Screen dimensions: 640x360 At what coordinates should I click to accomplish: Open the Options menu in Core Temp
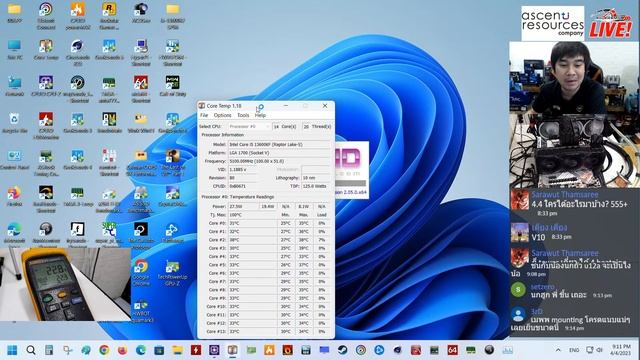tap(222, 115)
